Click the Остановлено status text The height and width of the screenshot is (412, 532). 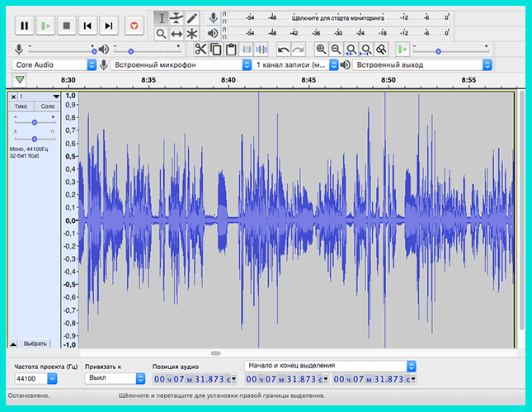point(29,395)
